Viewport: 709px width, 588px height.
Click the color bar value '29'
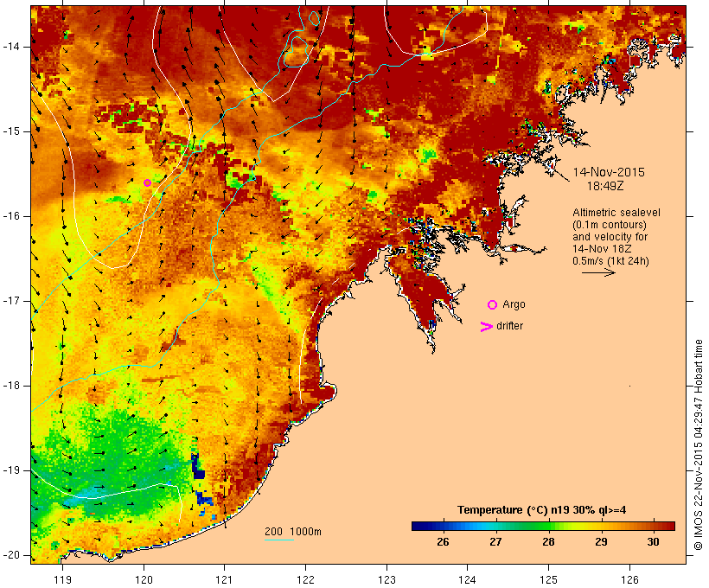click(601, 541)
